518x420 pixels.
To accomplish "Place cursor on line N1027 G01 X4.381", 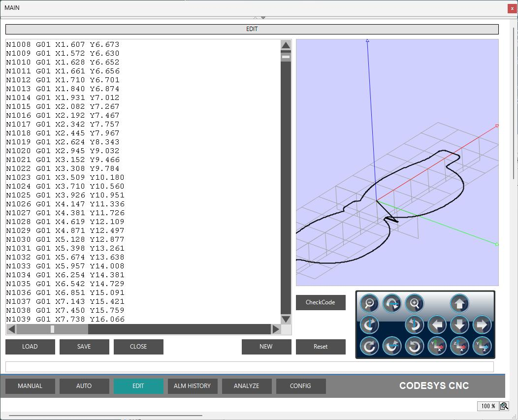I will click(65, 213).
